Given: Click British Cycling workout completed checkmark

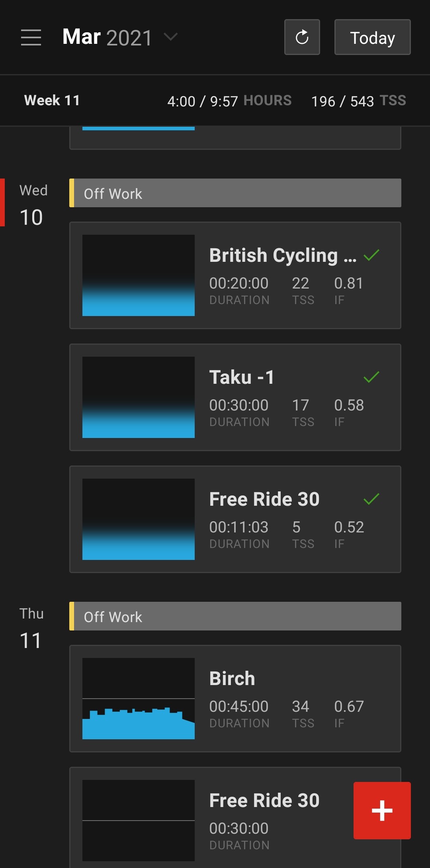Looking at the screenshot, I should (371, 255).
